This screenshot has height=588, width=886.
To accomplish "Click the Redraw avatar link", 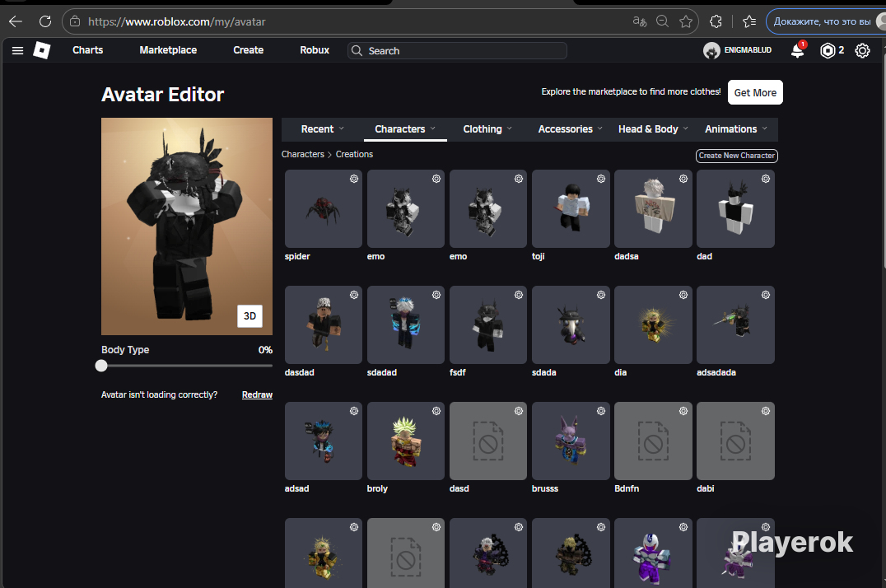I will coord(257,395).
